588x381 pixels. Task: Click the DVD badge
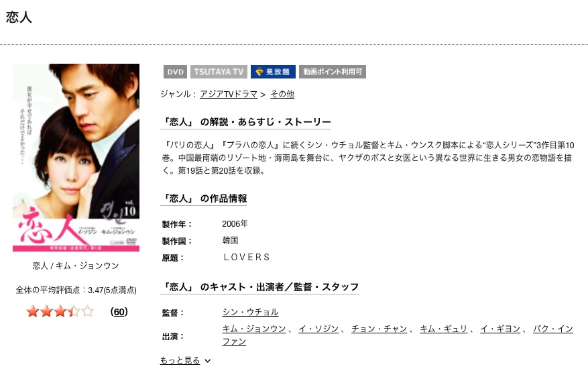pos(175,72)
